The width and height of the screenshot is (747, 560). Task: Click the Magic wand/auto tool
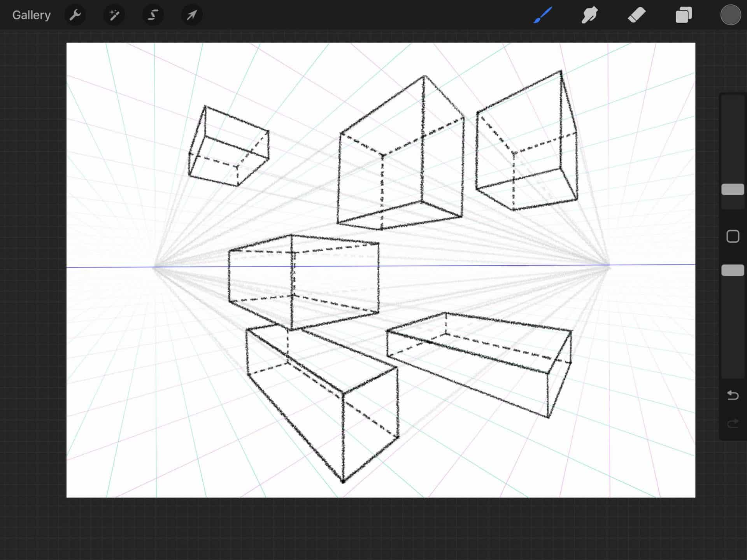point(114,15)
